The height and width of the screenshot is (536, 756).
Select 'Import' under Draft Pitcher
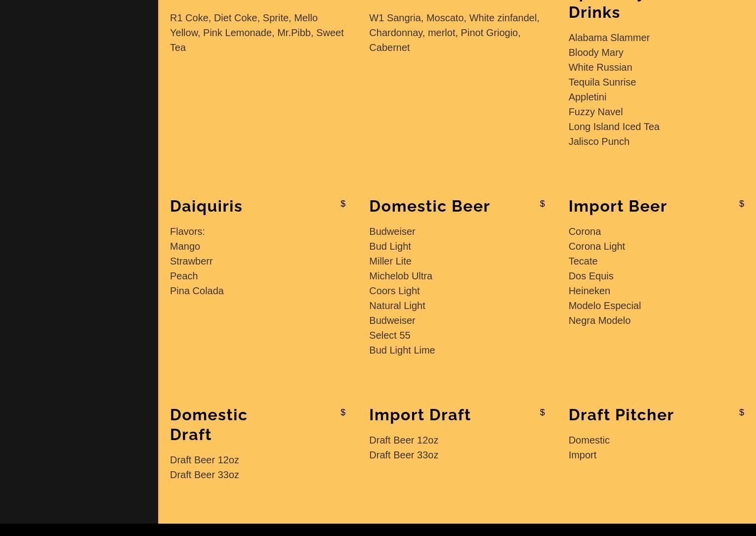583,455
